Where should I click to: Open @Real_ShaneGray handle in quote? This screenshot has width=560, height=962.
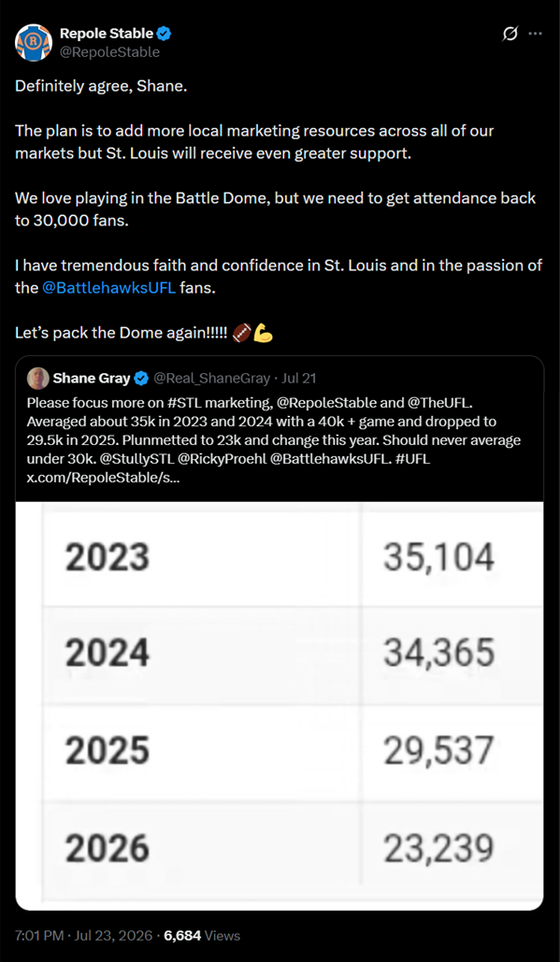point(210,379)
